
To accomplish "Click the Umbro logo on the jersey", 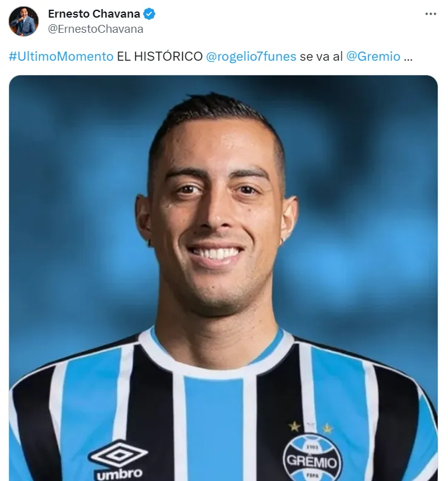I will coord(118,454).
